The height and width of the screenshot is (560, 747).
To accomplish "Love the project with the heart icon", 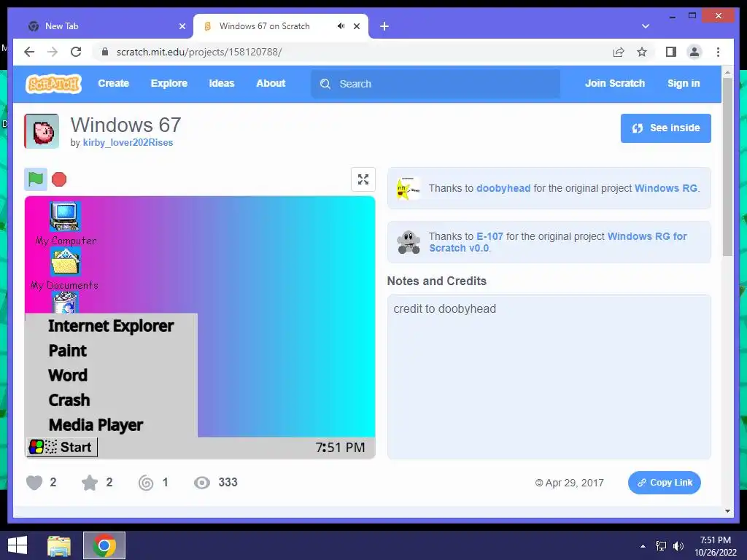I will click(34, 483).
